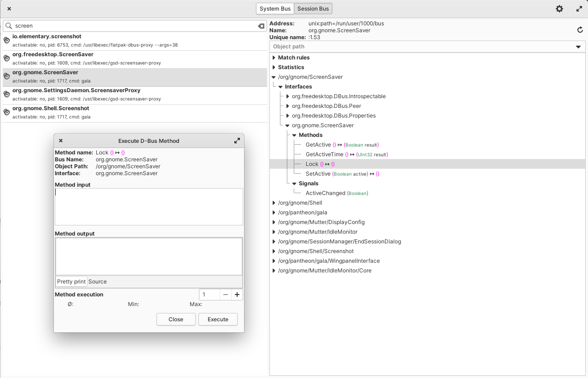This screenshot has width=588, height=378.
Task: Expand /org/gnome/Mutter/IdleMonitor path
Action: click(274, 232)
